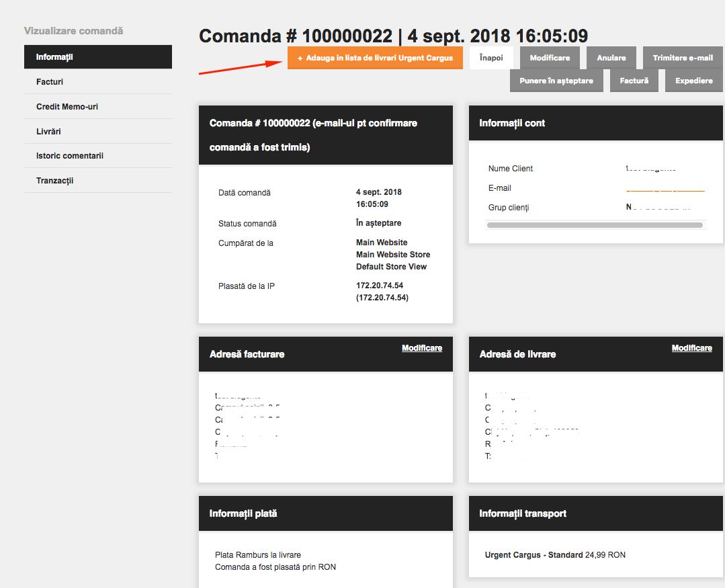Edit billing address via Modificare link
725x588 pixels.
[422, 348]
